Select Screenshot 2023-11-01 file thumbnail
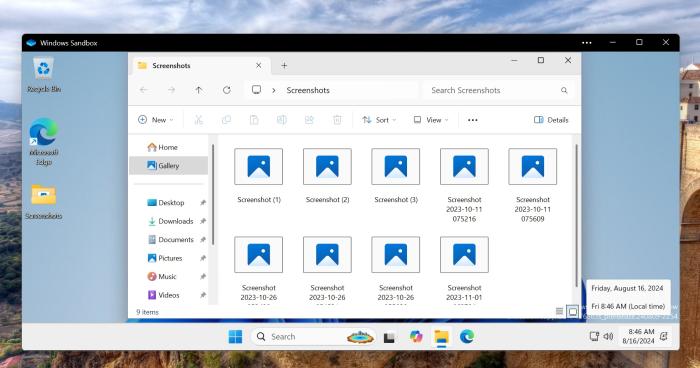Image resolution: width=700 pixels, height=368 pixels. [464, 255]
